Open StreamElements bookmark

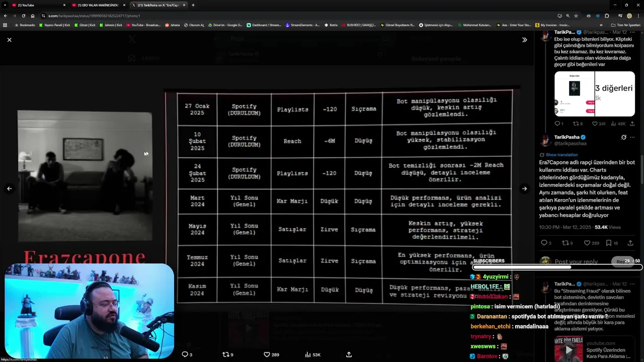(x=302, y=25)
